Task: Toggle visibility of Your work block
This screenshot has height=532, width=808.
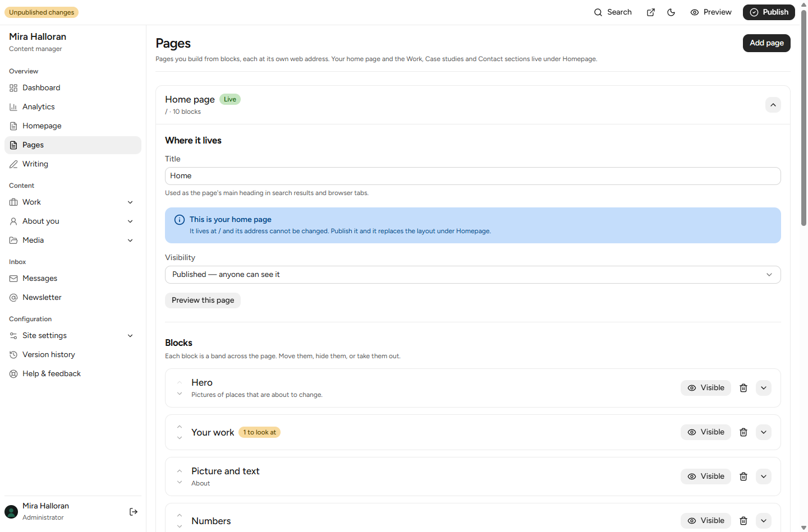Action: click(706, 432)
